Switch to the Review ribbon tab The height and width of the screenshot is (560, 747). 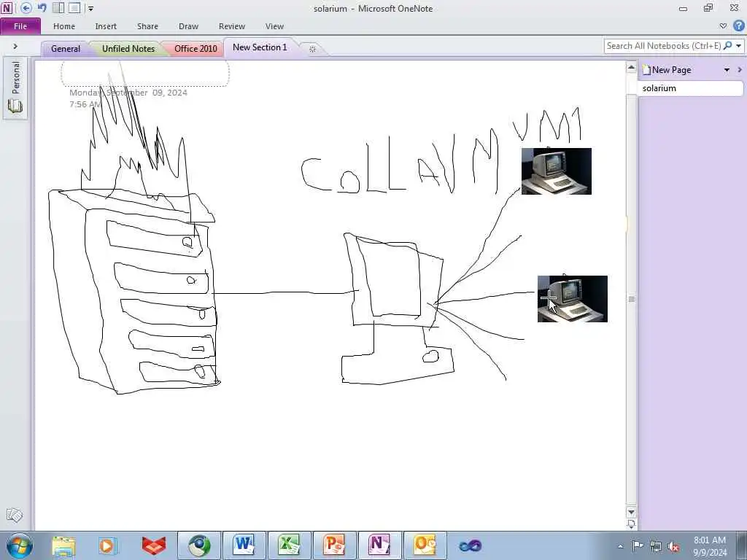point(232,26)
